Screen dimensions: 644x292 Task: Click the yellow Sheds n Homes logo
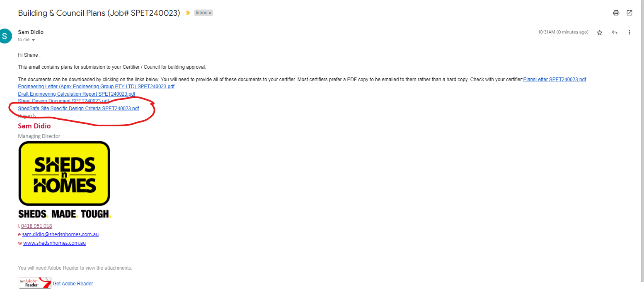click(x=64, y=173)
